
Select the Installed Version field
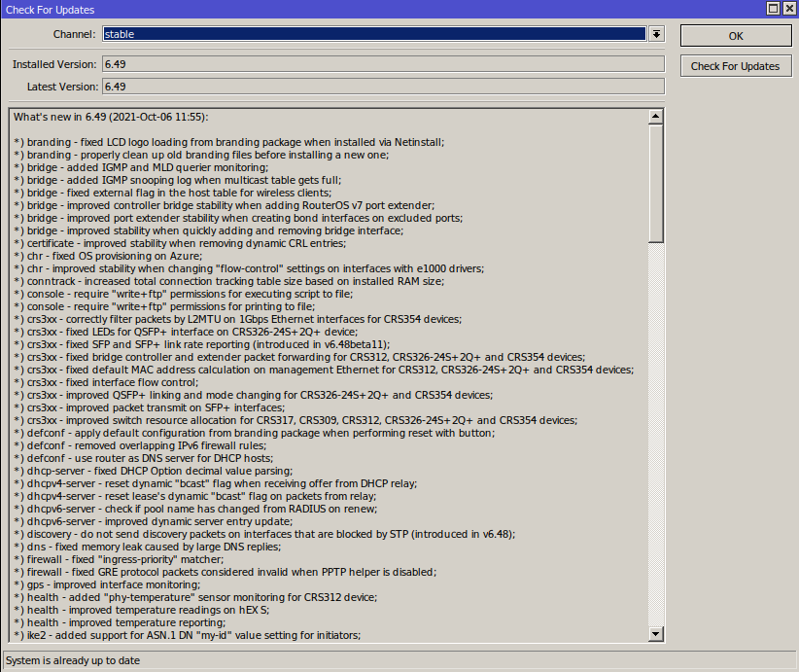(382, 64)
